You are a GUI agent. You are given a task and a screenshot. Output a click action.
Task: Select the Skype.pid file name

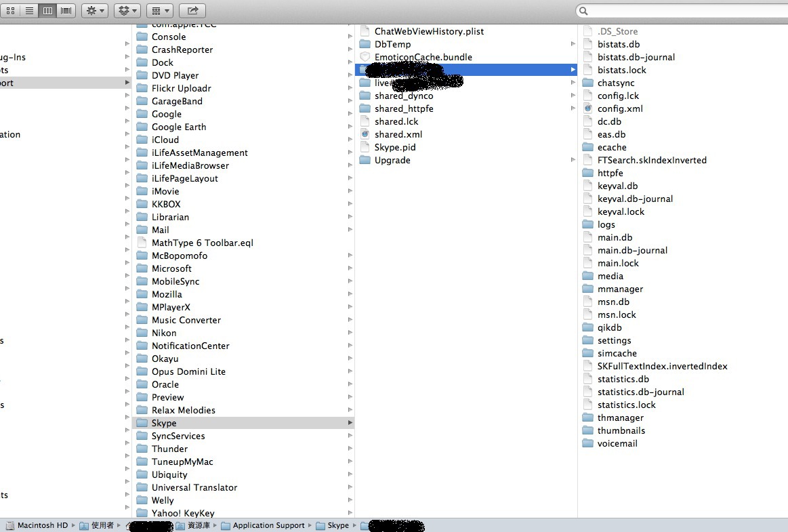tap(395, 147)
